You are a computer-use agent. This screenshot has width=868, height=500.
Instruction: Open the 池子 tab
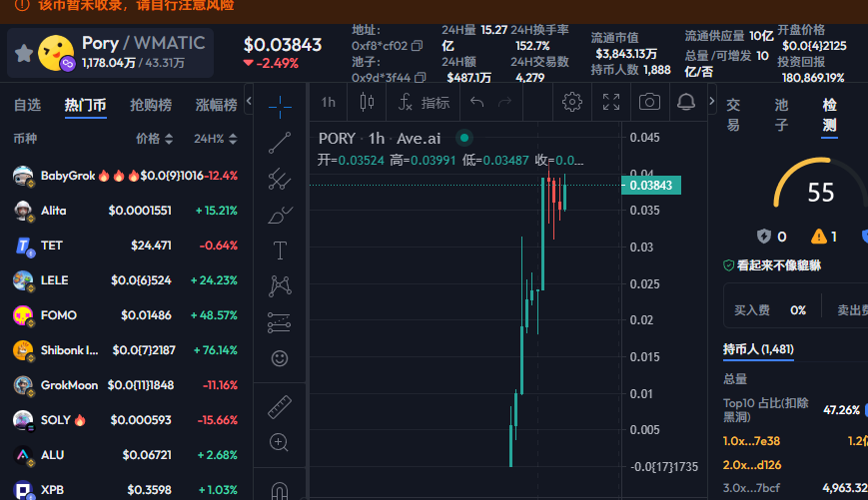(781, 115)
